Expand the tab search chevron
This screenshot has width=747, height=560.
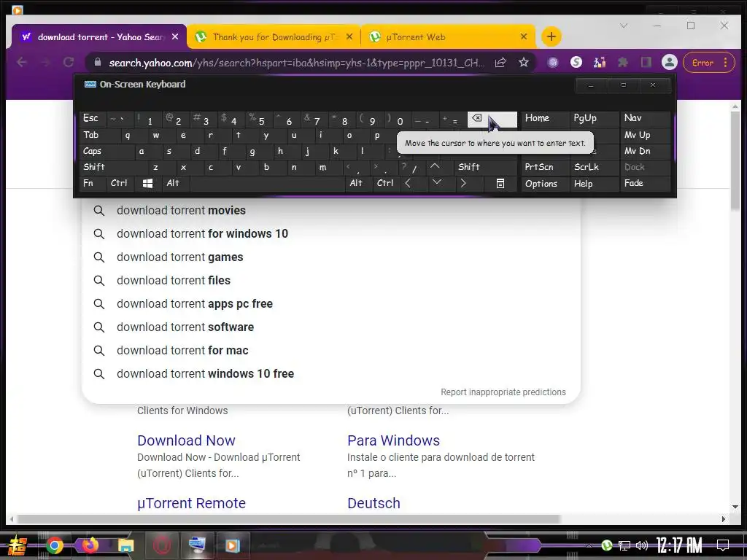(624, 26)
